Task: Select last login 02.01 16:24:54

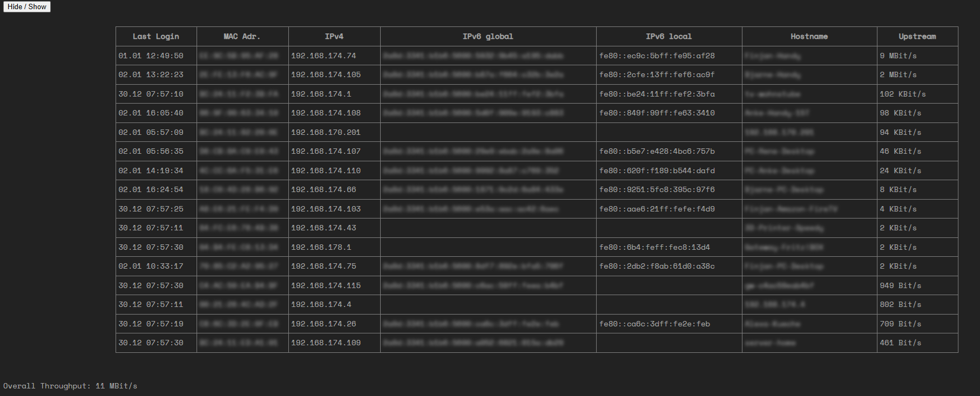Action: (151, 189)
